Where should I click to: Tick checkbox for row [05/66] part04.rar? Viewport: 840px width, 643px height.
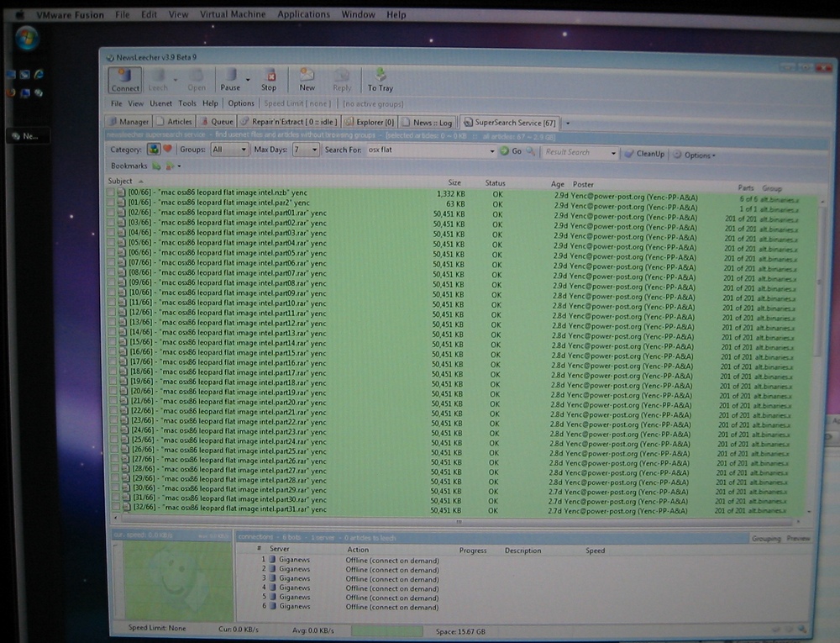(111, 243)
